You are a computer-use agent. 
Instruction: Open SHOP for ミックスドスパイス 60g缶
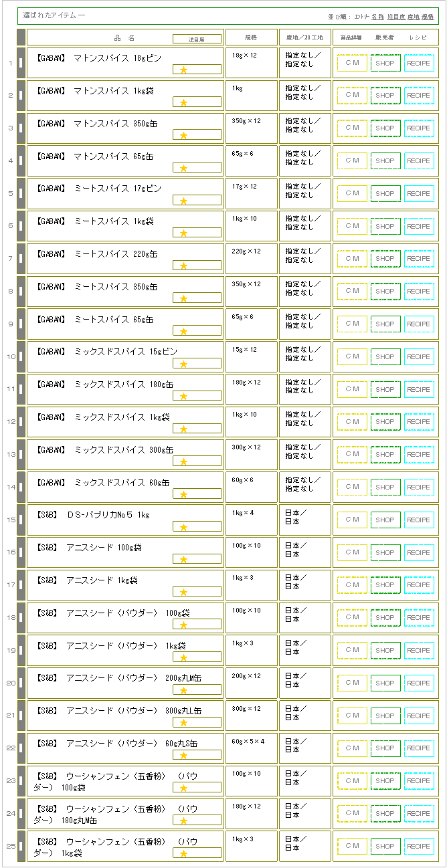[x=385, y=487]
